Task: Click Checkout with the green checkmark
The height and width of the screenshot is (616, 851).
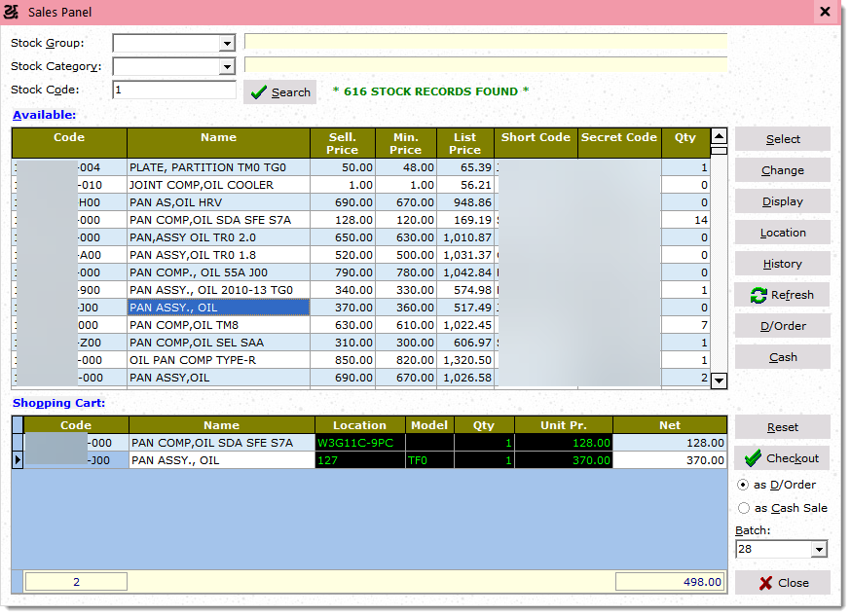Action: coord(782,458)
